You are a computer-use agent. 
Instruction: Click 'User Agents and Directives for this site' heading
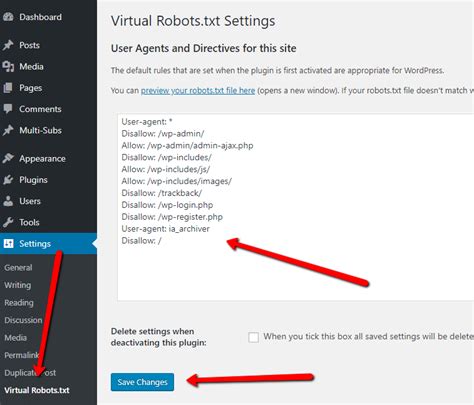click(x=204, y=48)
